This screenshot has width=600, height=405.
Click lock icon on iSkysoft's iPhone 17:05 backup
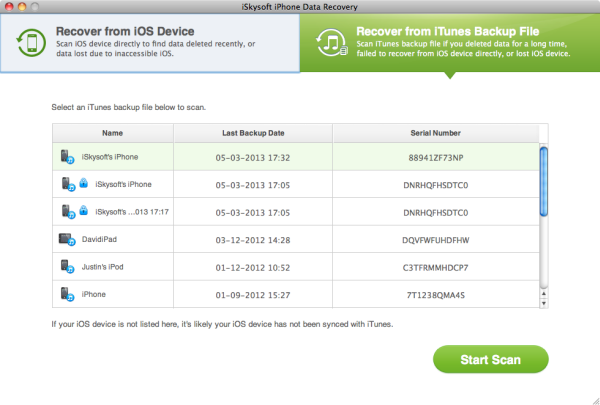[x=83, y=183]
